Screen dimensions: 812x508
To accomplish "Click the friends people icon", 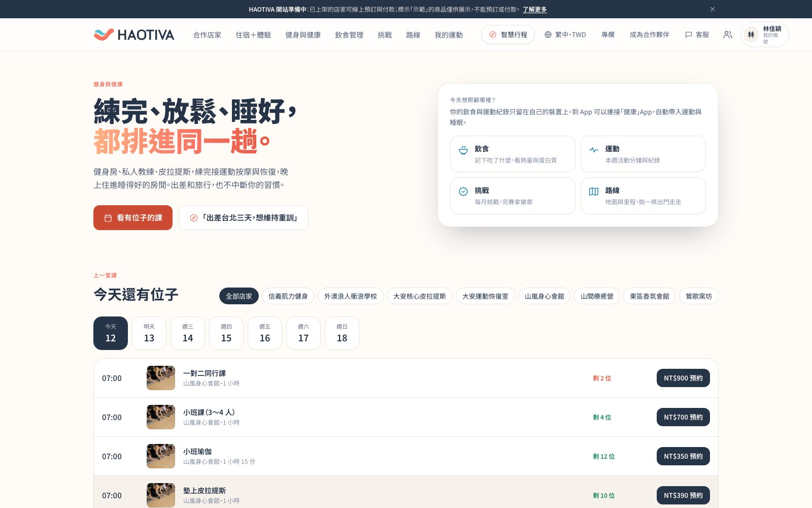I will tap(727, 35).
